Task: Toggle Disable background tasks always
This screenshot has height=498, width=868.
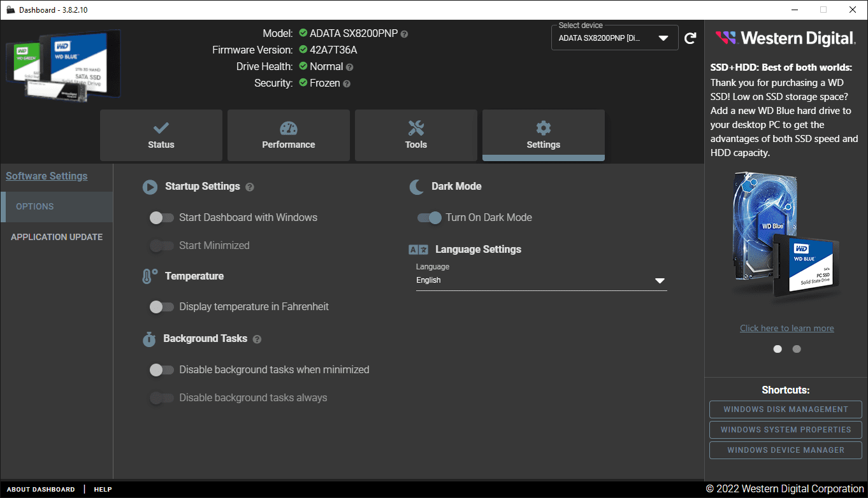Action: coord(162,398)
